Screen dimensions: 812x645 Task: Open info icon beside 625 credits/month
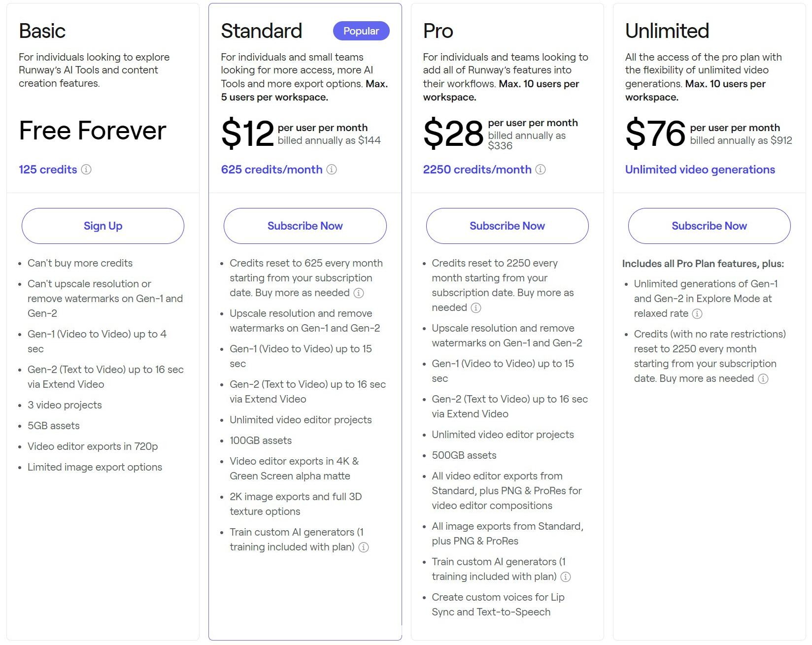click(x=332, y=170)
